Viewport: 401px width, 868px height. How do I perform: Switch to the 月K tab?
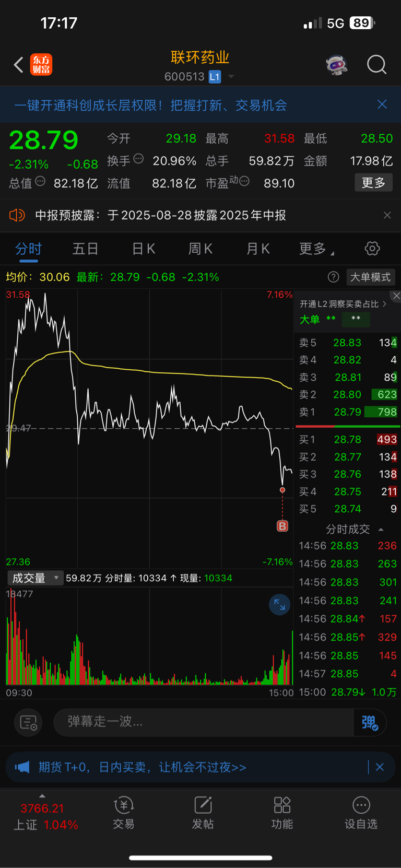click(258, 249)
